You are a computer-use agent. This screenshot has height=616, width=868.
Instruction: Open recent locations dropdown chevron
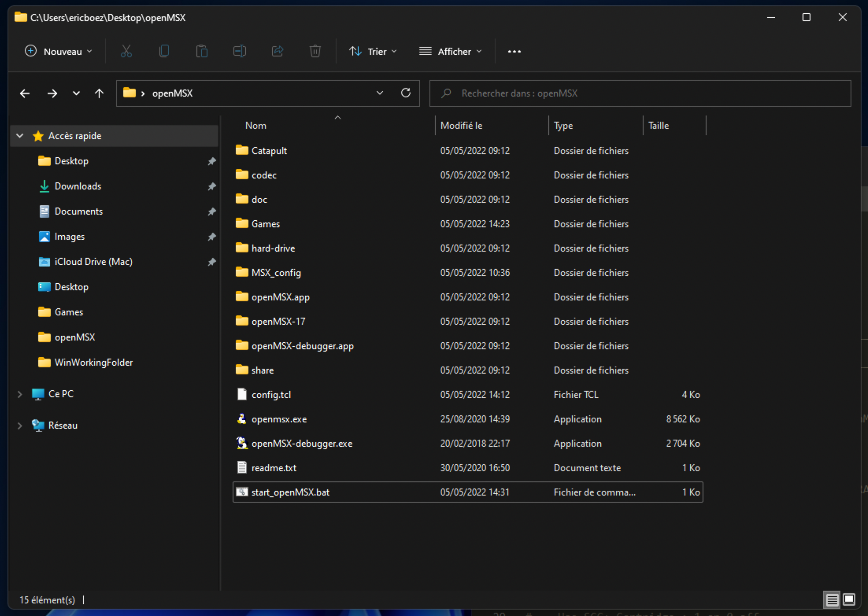(x=76, y=93)
